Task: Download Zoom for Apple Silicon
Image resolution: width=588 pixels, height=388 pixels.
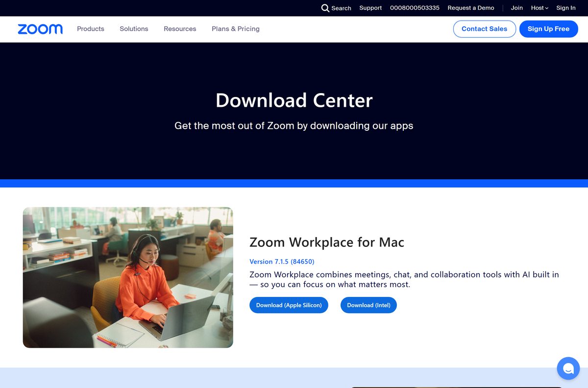Action: [x=289, y=305]
